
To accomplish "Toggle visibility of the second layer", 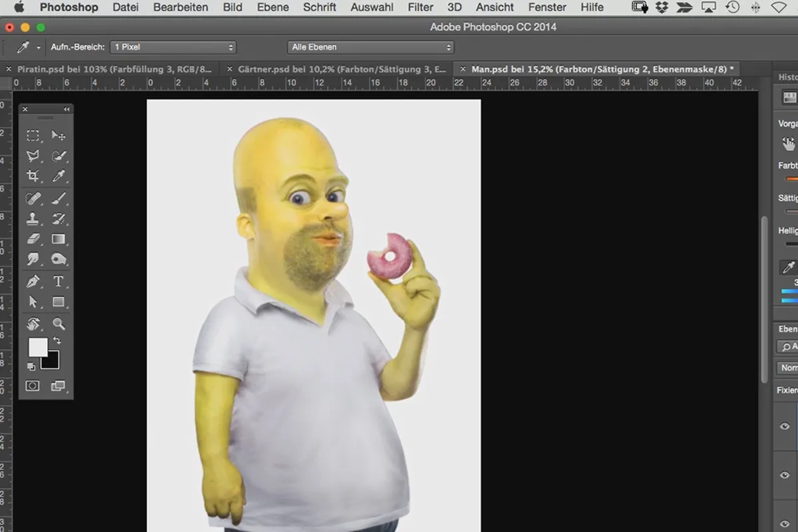I will pyautogui.click(x=785, y=475).
